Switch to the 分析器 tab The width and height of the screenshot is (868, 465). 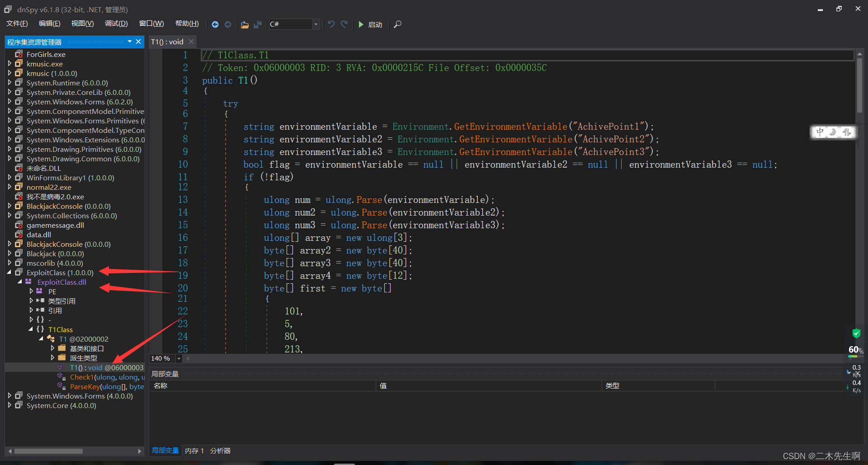(220, 451)
